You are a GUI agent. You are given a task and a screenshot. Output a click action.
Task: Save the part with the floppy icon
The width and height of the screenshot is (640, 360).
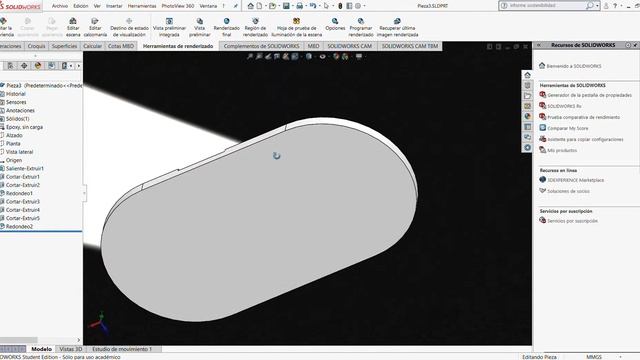[x=286, y=6]
